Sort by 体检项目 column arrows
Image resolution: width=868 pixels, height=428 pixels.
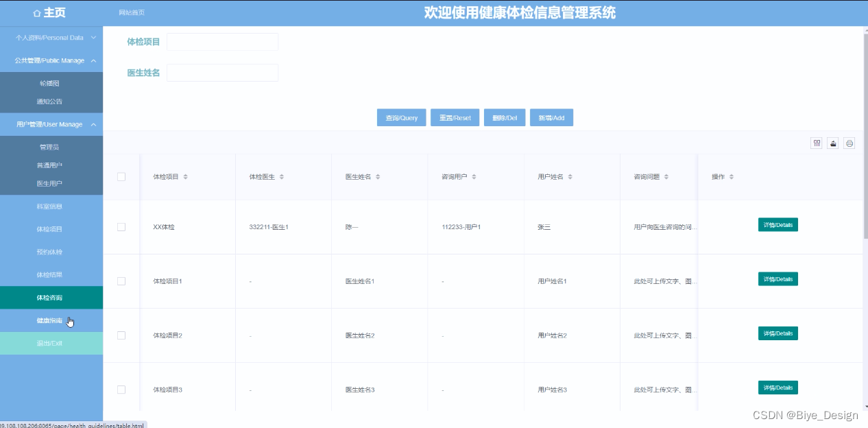(x=185, y=177)
